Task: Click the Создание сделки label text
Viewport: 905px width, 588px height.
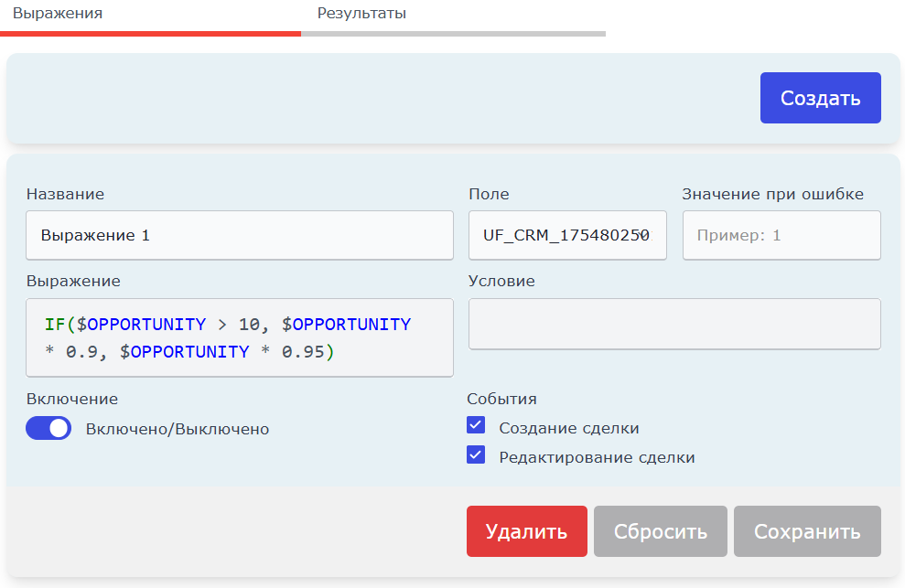Action: tap(569, 428)
